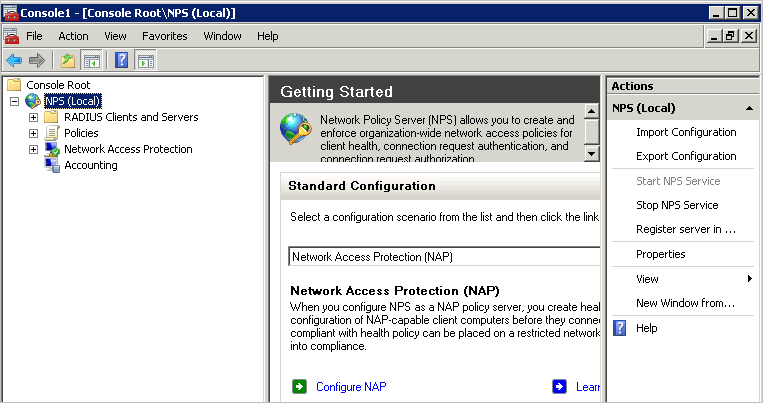Click the Back arrow toolbar icon
The image size is (763, 403).
[x=14, y=60]
